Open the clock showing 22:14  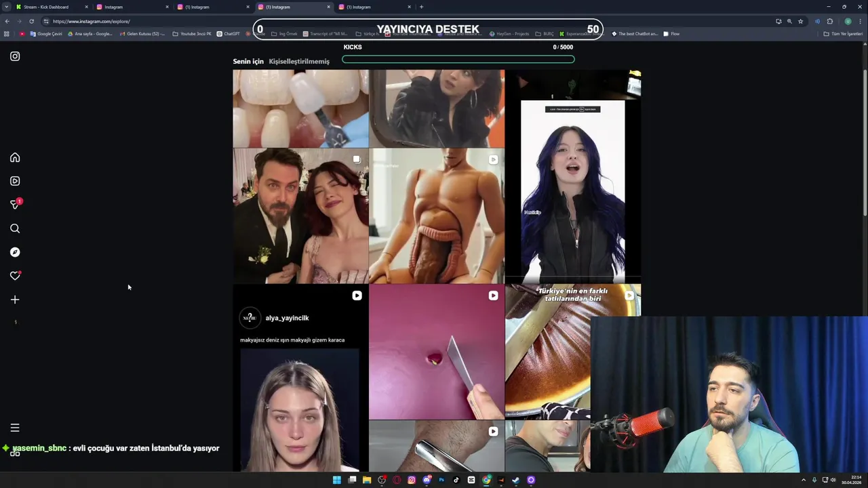click(852, 480)
